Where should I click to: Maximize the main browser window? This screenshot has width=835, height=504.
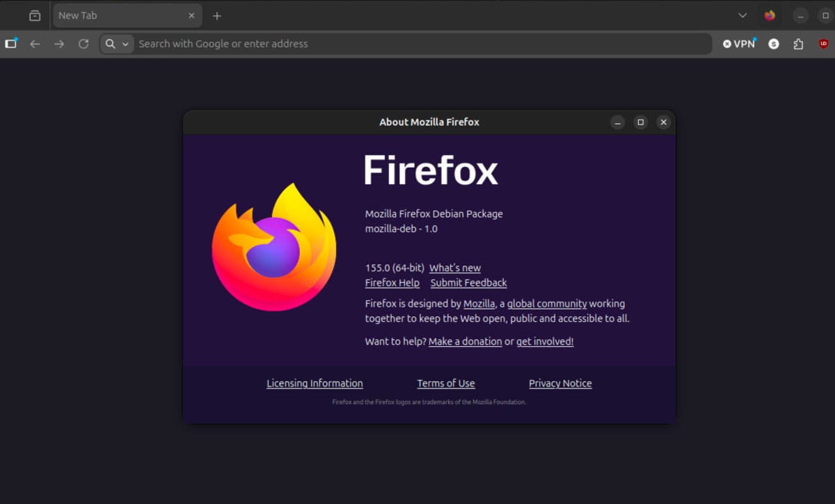click(825, 15)
